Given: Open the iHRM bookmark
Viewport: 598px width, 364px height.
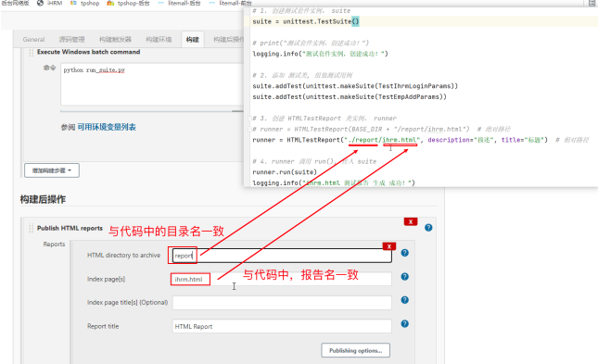Looking at the screenshot, I should 49,3.
